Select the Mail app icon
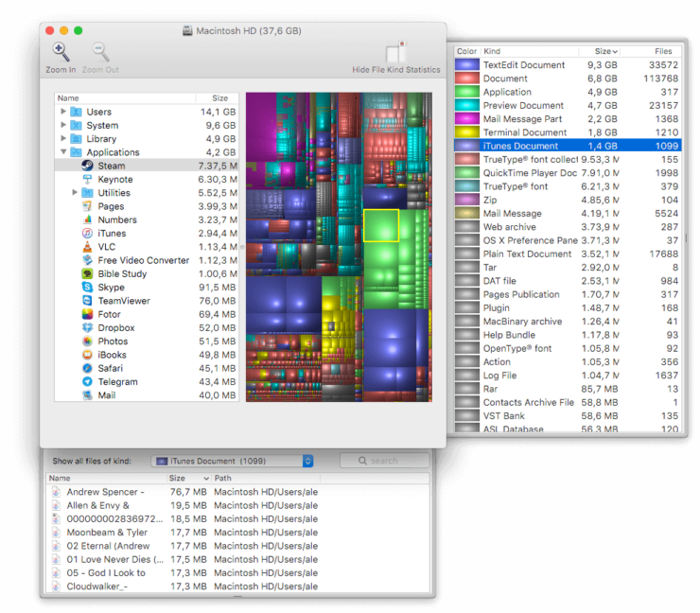700x613 pixels. (87, 395)
